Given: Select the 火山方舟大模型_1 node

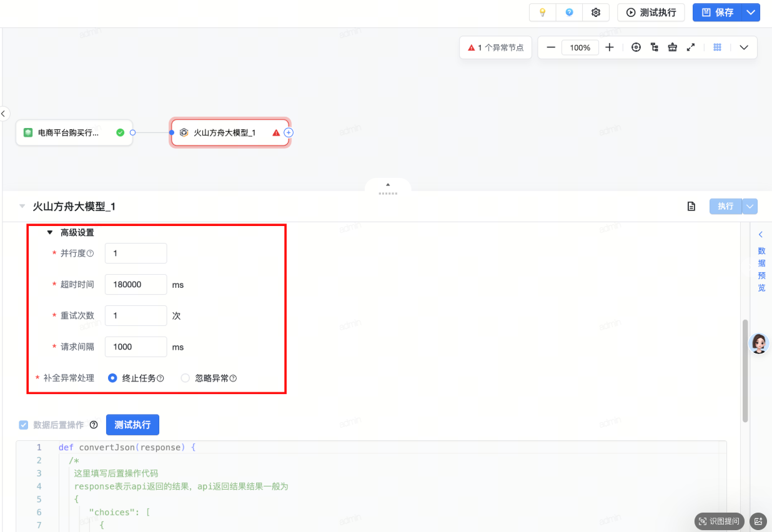Looking at the screenshot, I should click(230, 132).
